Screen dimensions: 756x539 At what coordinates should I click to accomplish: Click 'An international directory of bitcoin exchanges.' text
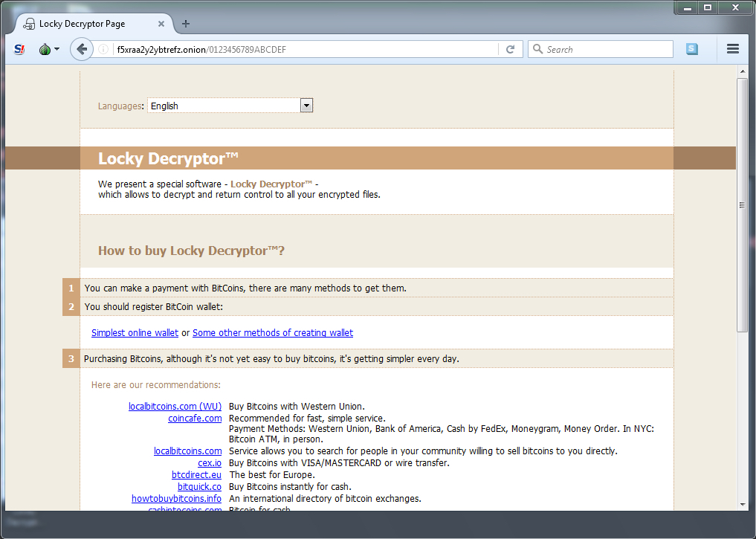(x=325, y=499)
